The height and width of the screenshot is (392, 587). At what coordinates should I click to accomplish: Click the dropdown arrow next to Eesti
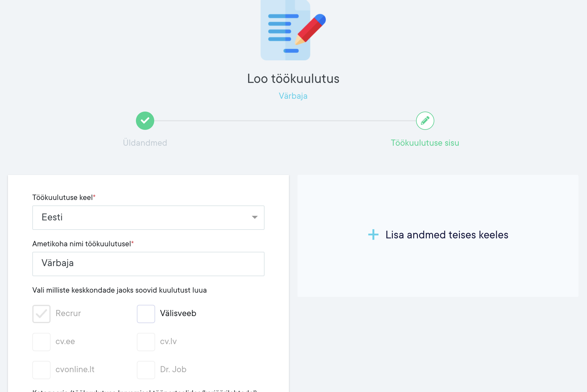pyautogui.click(x=254, y=217)
